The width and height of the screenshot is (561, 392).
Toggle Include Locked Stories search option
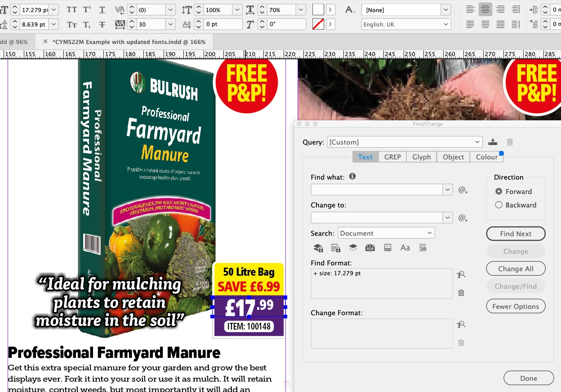click(x=336, y=247)
